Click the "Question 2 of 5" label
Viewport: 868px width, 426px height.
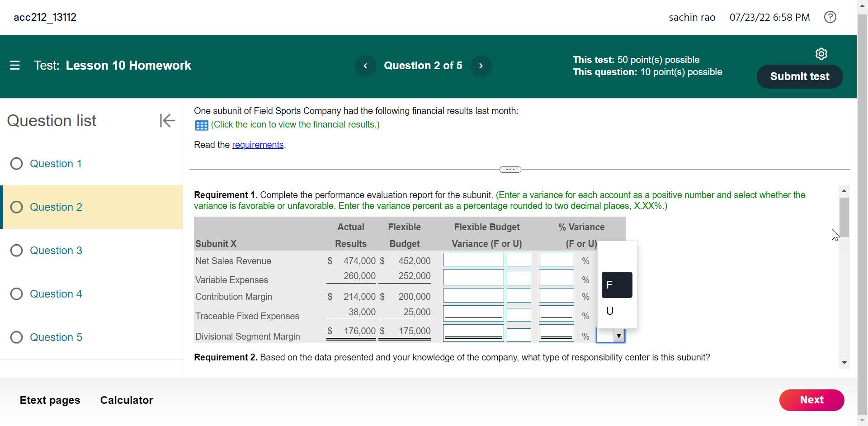coord(423,66)
